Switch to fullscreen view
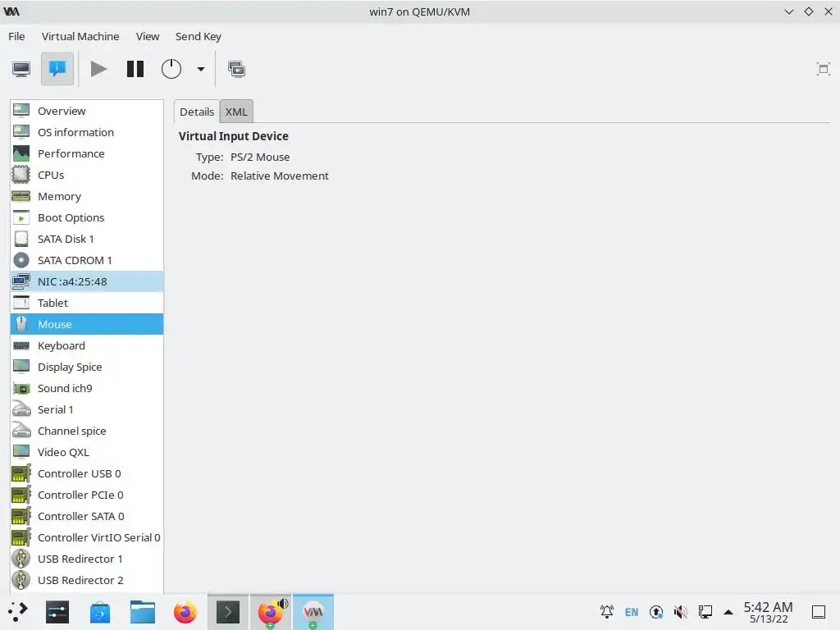Image resolution: width=840 pixels, height=630 pixels. coord(823,69)
